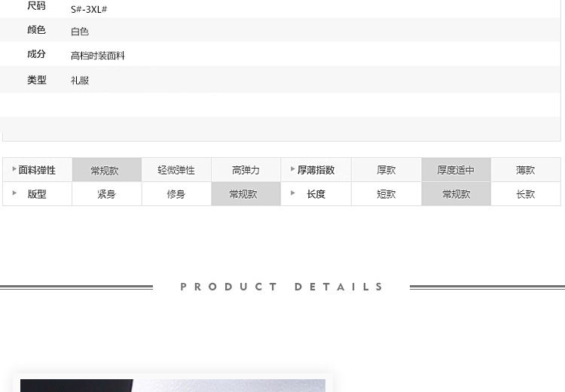The width and height of the screenshot is (565, 392).
Task: Click the size value S#-3XL#
Action: coord(89,9)
